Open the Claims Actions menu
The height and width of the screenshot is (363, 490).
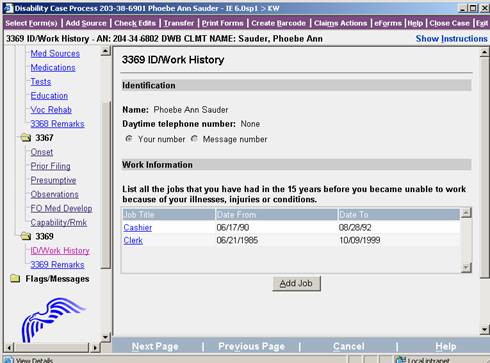tap(340, 23)
